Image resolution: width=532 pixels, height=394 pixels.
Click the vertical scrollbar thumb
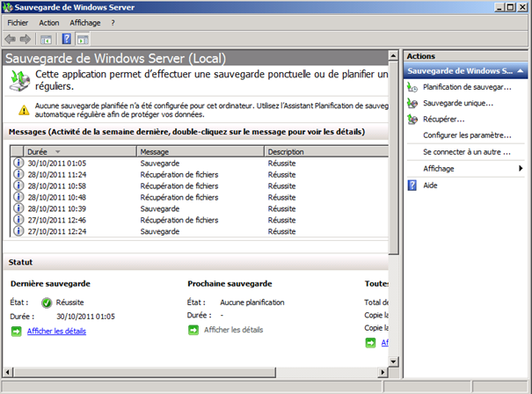[393, 157]
